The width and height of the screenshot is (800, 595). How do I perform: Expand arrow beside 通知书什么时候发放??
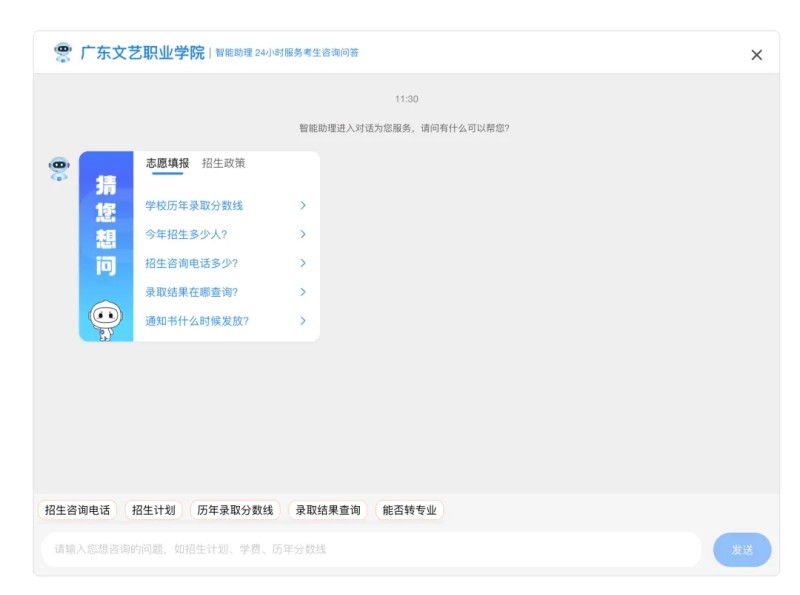[302, 321]
